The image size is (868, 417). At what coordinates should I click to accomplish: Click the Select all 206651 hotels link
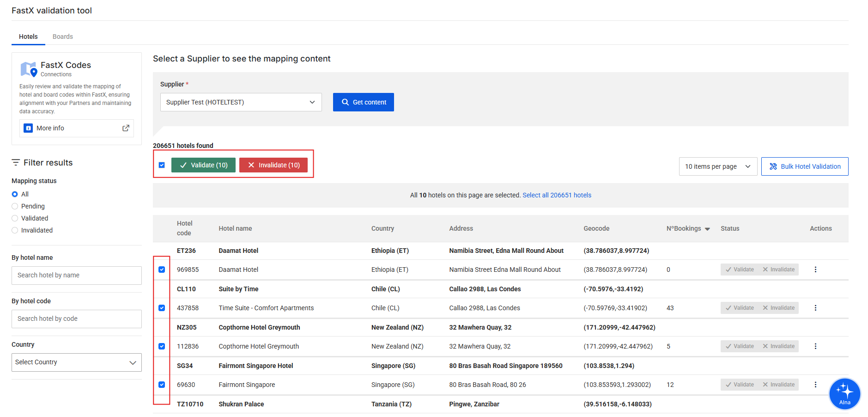(557, 195)
